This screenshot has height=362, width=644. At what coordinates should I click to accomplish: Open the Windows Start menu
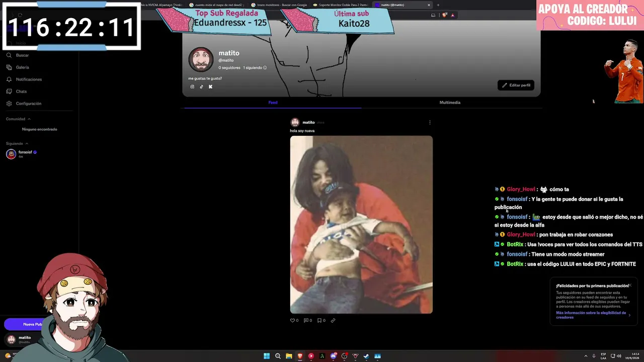267,356
